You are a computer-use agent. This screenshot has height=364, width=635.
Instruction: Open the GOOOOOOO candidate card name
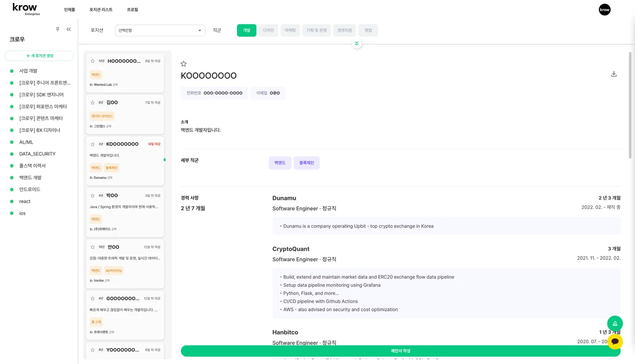(x=123, y=299)
